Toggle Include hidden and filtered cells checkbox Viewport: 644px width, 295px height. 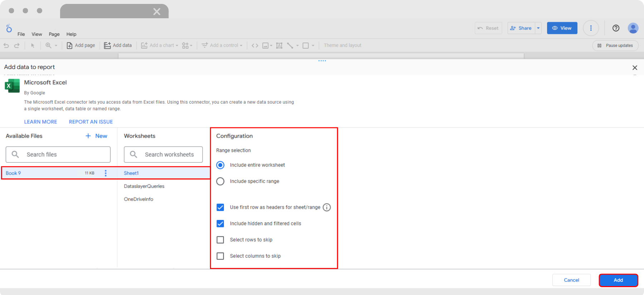pos(220,223)
